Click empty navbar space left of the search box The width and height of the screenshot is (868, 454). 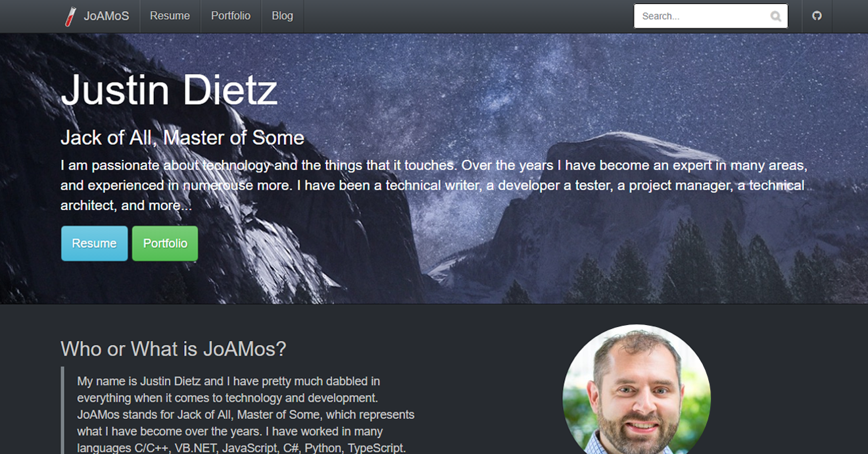coord(467,16)
